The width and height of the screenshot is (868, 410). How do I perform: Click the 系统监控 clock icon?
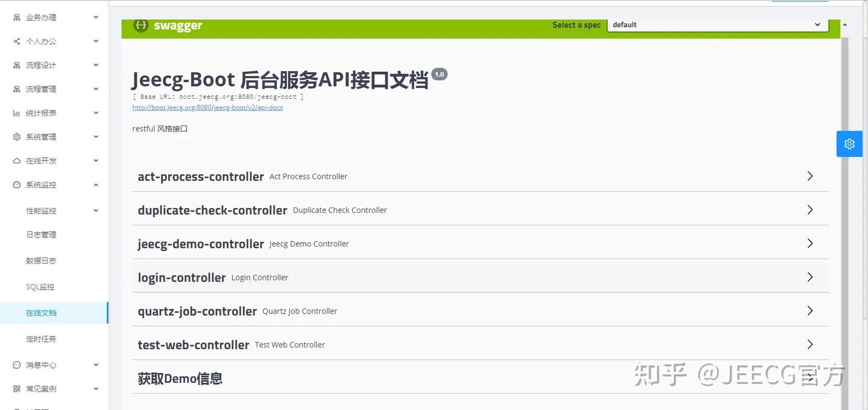pos(16,184)
